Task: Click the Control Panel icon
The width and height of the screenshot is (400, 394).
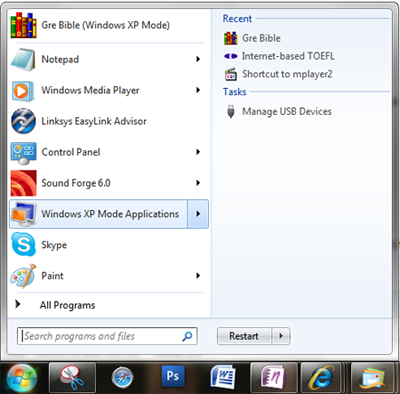Action: (23, 153)
